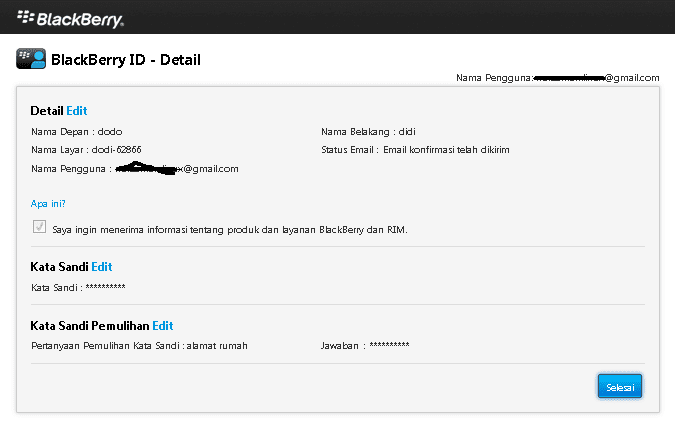Select 'BlackBerry ID - Detail' page title
Screen dimensions: 675x439
(x=126, y=59)
